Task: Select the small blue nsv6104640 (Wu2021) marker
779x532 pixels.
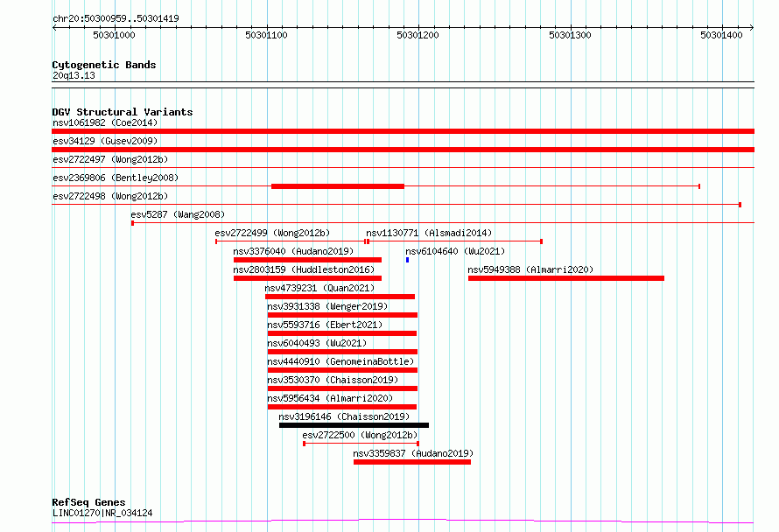Action: 407,260
